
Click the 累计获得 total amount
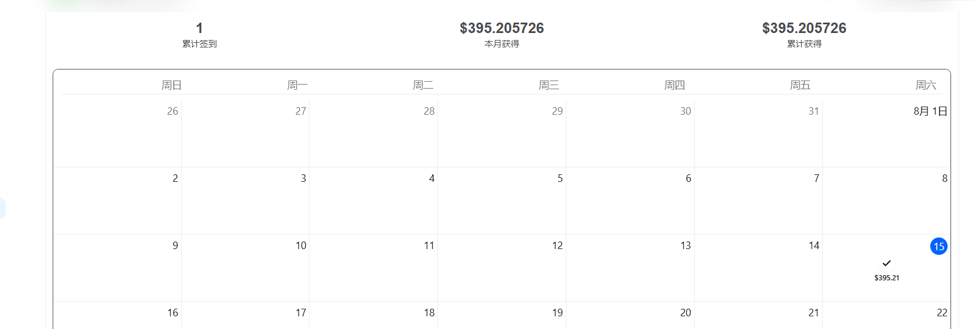click(804, 28)
